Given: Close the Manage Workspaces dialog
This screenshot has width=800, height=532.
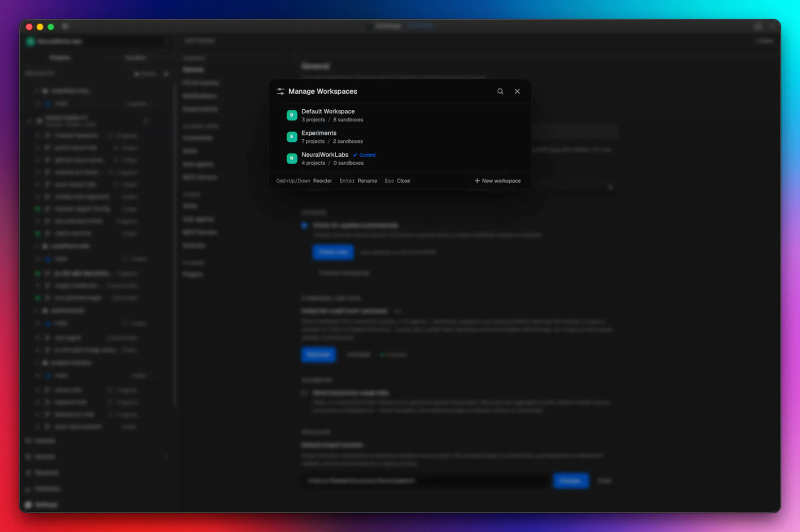Looking at the screenshot, I should pyautogui.click(x=517, y=91).
